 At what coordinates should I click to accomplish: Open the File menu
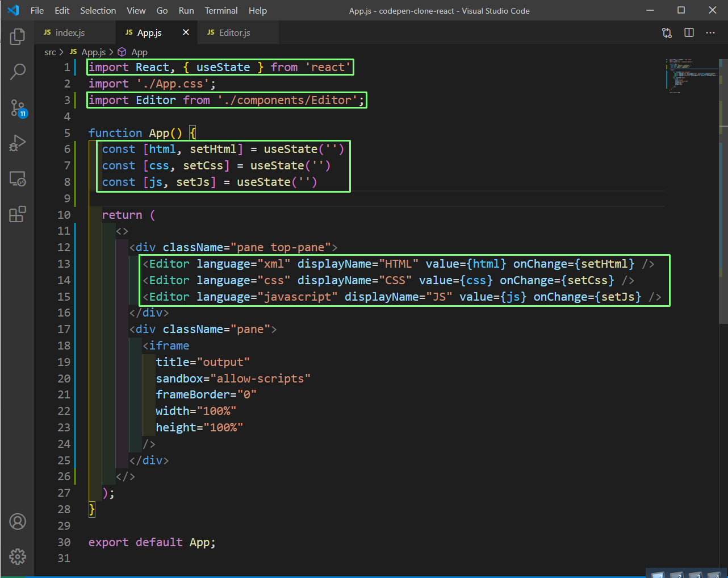37,10
